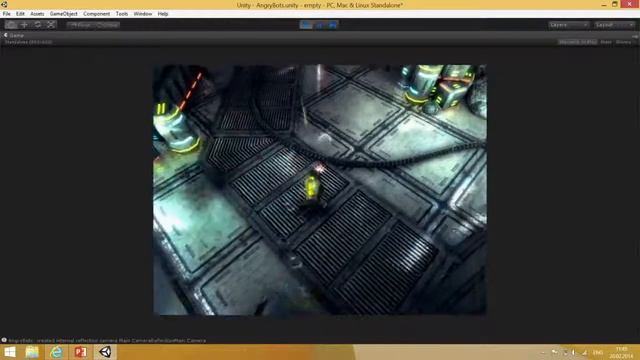Click the Step frame button
The width and height of the screenshot is (640, 360).
[332, 25]
